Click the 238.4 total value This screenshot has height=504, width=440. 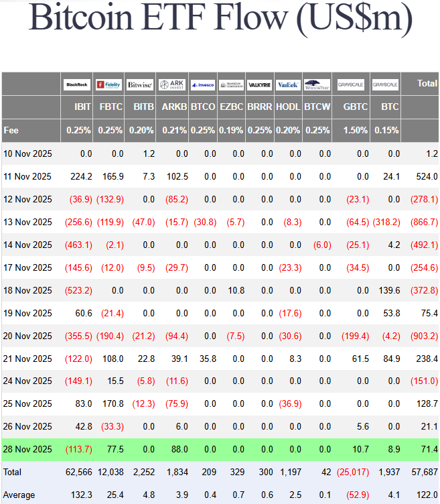point(427,359)
